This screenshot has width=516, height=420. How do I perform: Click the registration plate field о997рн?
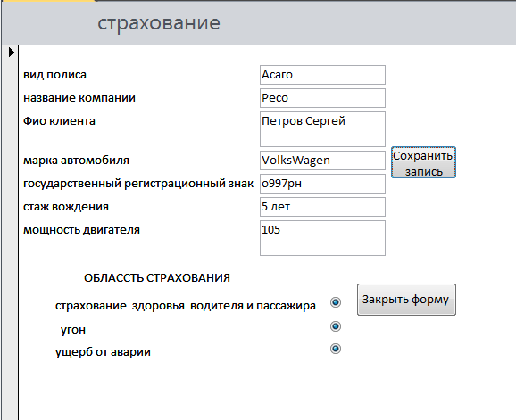click(x=322, y=184)
